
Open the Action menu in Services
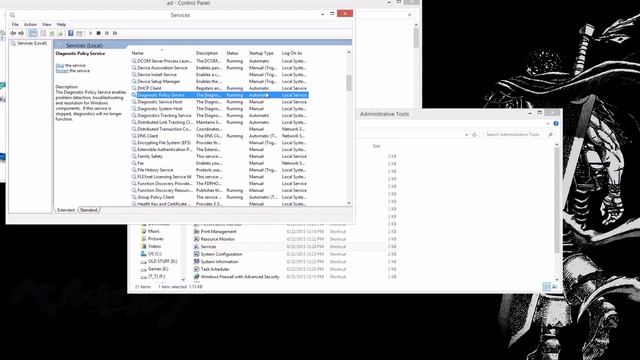click(x=30, y=24)
